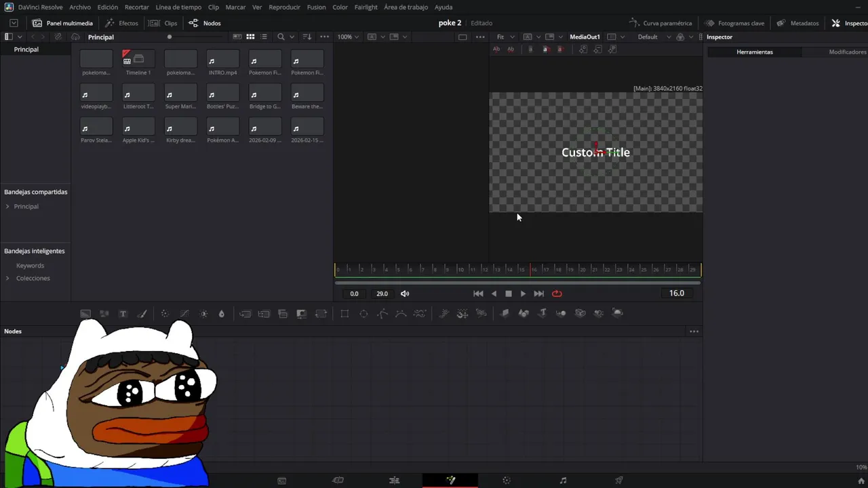Add a Rectangle mask tool

click(344, 314)
